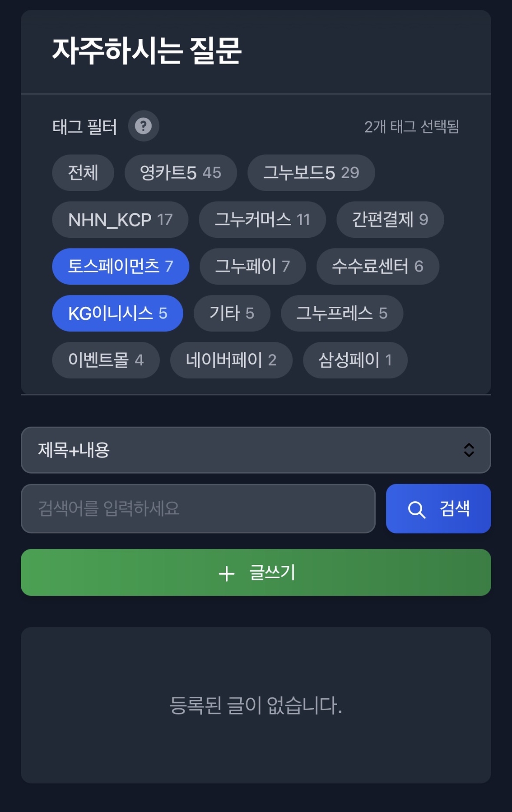Filter by the NHN_KCP tag

pos(120,220)
